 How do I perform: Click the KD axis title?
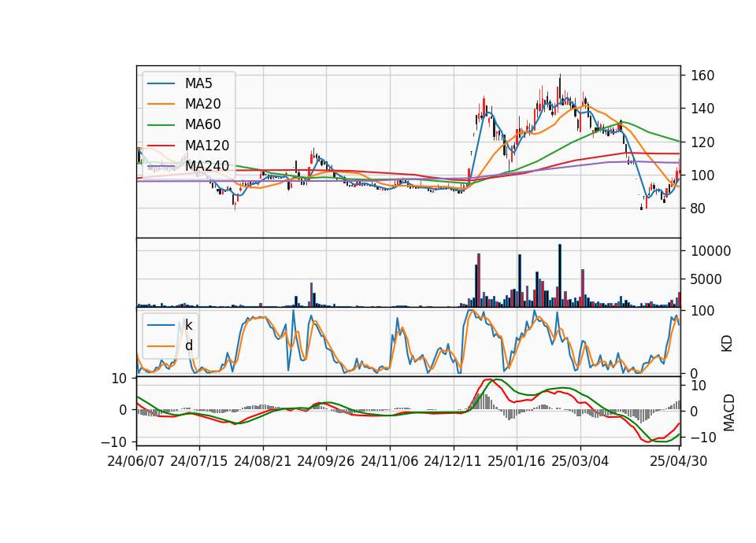[x=727, y=344]
